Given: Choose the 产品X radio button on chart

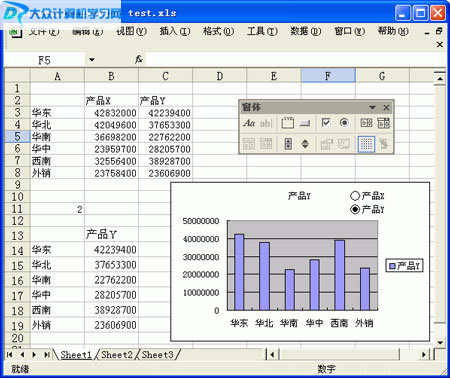Looking at the screenshot, I should (x=355, y=196).
